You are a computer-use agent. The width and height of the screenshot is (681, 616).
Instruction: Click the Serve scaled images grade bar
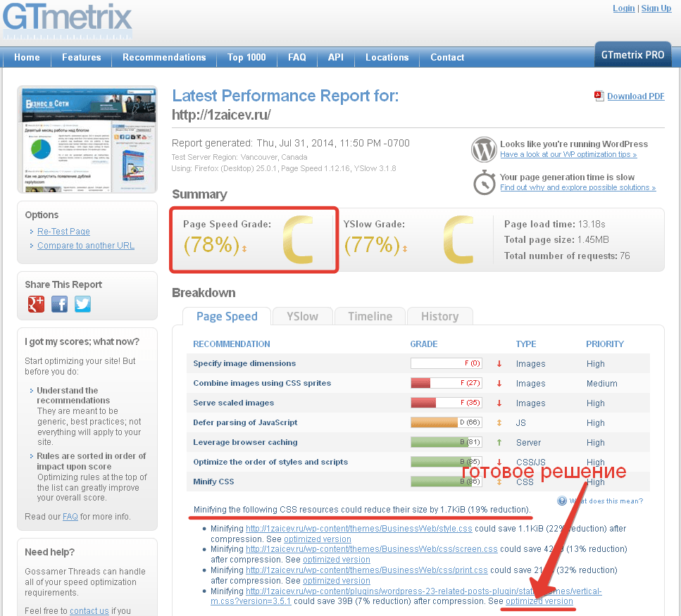click(445, 403)
